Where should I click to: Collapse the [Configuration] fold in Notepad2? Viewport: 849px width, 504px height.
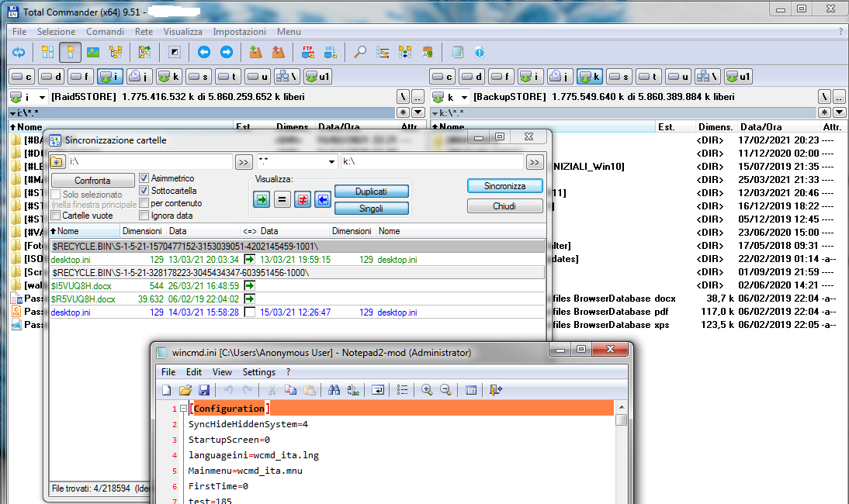click(x=184, y=409)
